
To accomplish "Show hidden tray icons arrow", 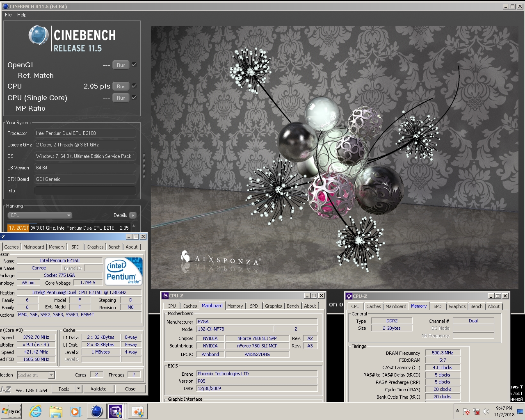I will click(x=457, y=411).
